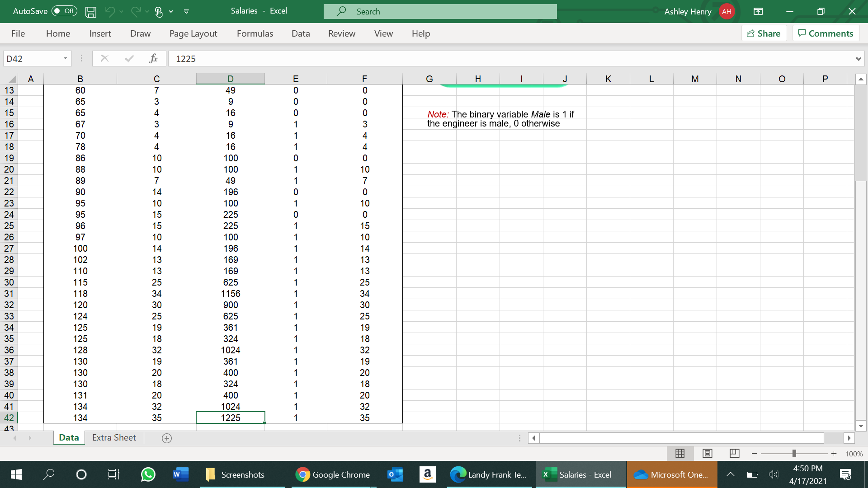Click the Insert Function fx icon
Screen dimensions: 868x488
[153, 58]
